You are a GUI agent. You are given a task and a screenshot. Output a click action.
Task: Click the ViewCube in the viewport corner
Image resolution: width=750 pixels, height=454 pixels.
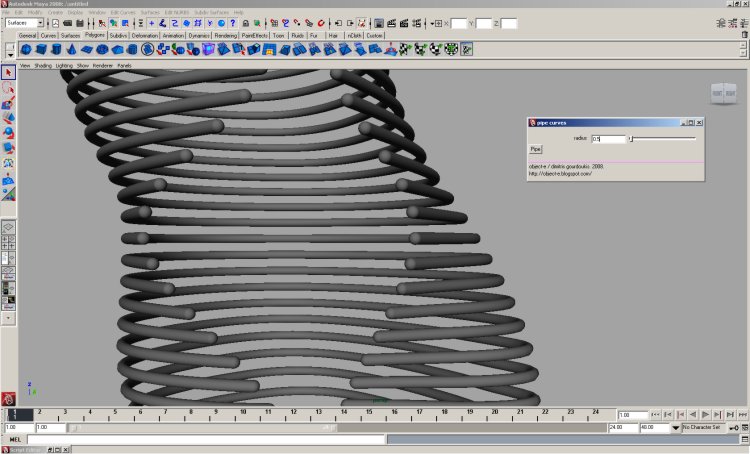pyautogui.click(x=724, y=93)
